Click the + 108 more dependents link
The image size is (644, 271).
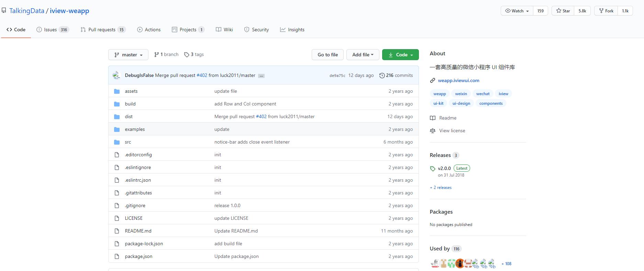506,264
